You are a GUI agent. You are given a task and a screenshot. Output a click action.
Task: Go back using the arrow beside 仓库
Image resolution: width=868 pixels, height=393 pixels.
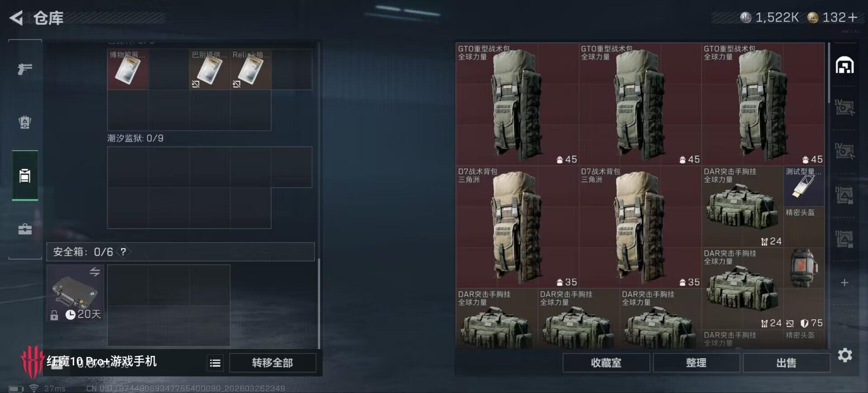point(16,18)
